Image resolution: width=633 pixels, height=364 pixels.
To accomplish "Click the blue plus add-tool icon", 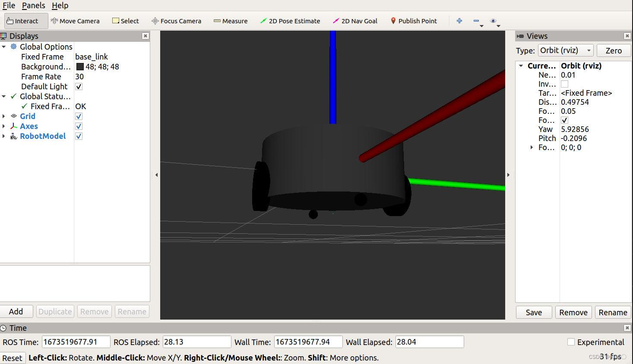I will pos(459,21).
